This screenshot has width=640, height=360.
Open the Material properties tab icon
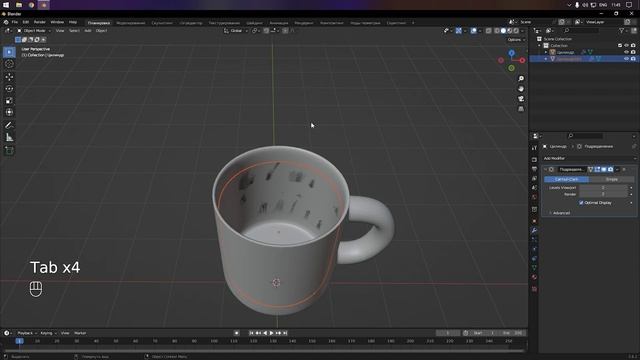pos(534,277)
